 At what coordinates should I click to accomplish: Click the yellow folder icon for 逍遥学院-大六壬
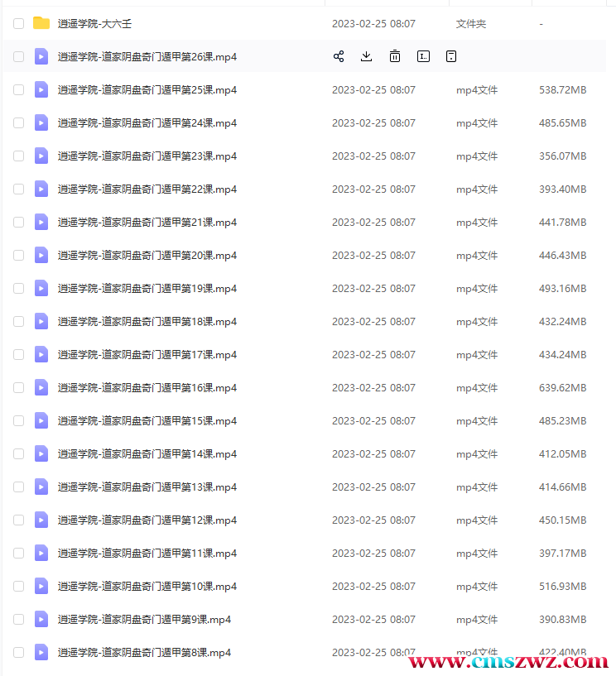(x=41, y=23)
